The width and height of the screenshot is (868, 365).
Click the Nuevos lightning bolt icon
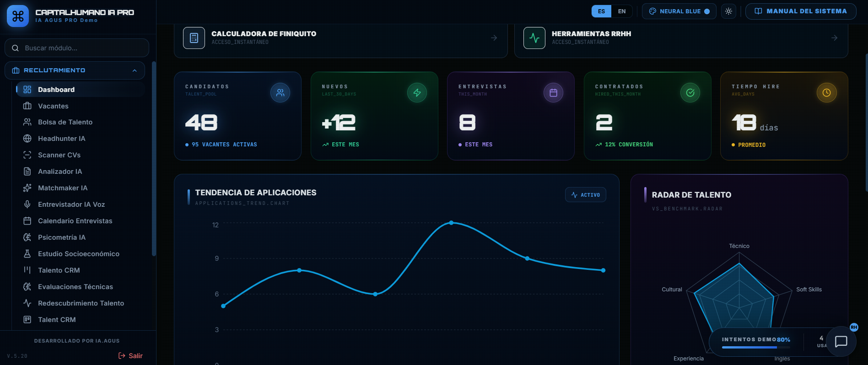tap(417, 93)
